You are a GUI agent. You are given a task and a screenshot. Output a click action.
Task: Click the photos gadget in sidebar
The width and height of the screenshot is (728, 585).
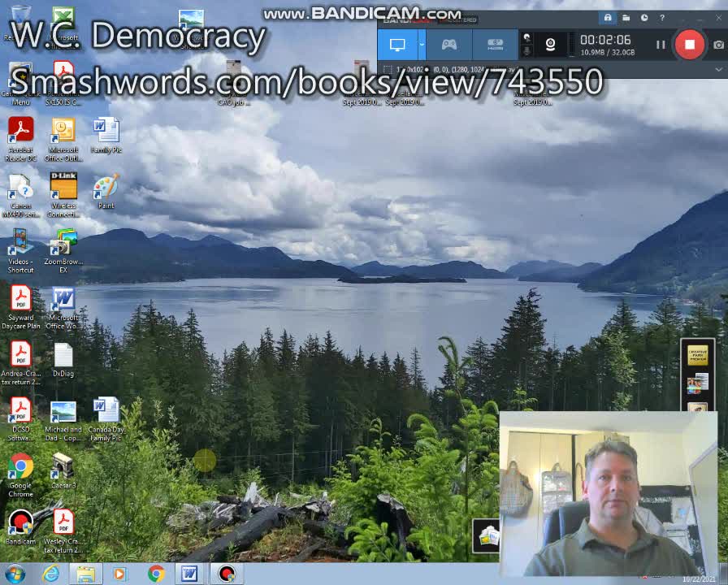coord(697,384)
